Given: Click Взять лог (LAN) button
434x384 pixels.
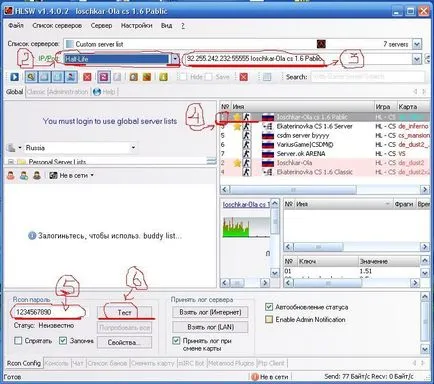Looking at the screenshot, I should (210, 327).
